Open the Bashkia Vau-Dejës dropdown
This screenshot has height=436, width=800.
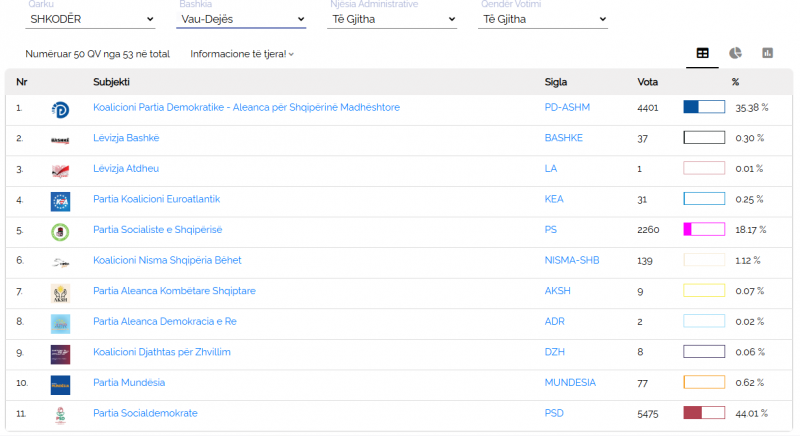point(242,19)
